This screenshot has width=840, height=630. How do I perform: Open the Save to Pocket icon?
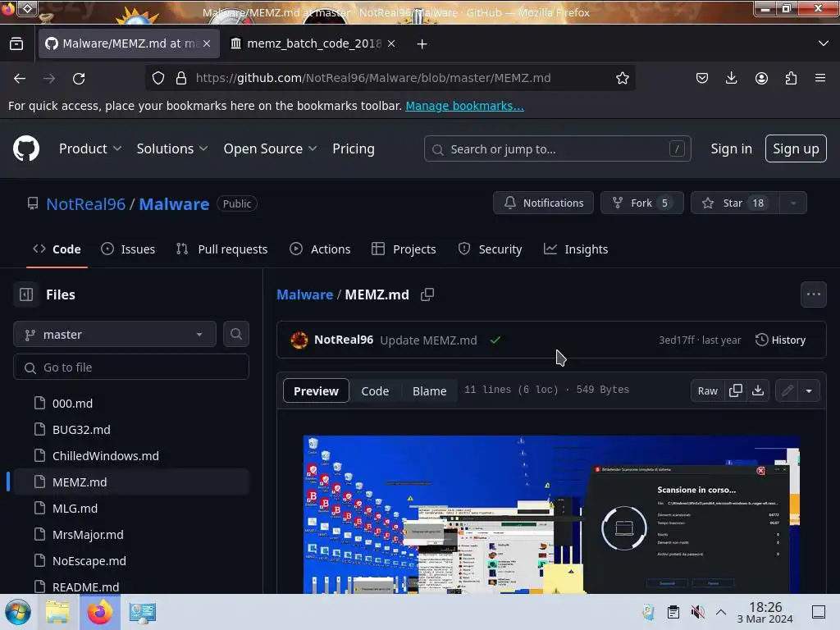coord(702,78)
